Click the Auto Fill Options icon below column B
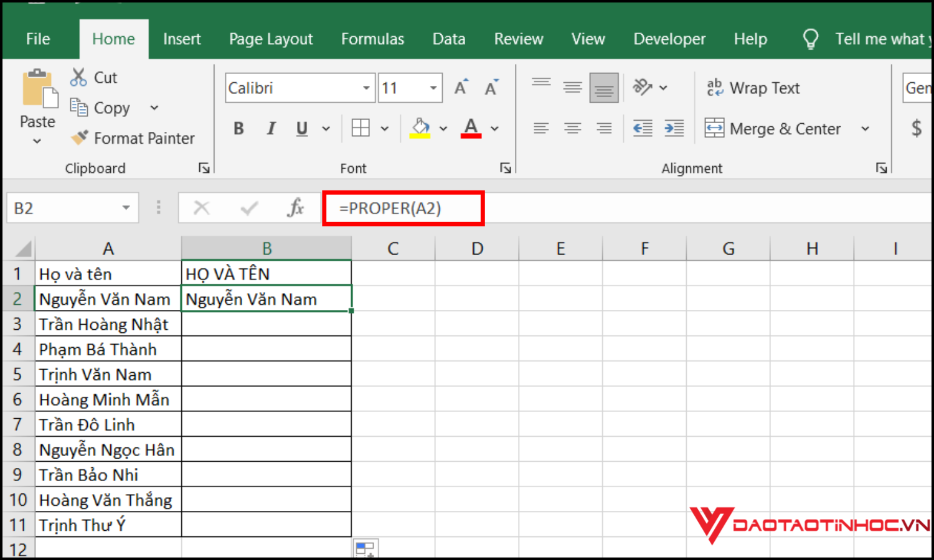Image resolution: width=934 pixels, height=560 pixels. pos(365,549)
